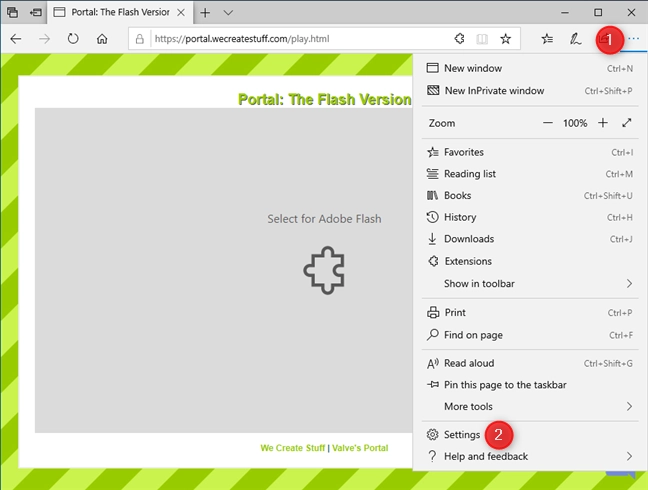Show tabs you've set aside icon
This screenshot has height=490, width=648.
[12, 12]
